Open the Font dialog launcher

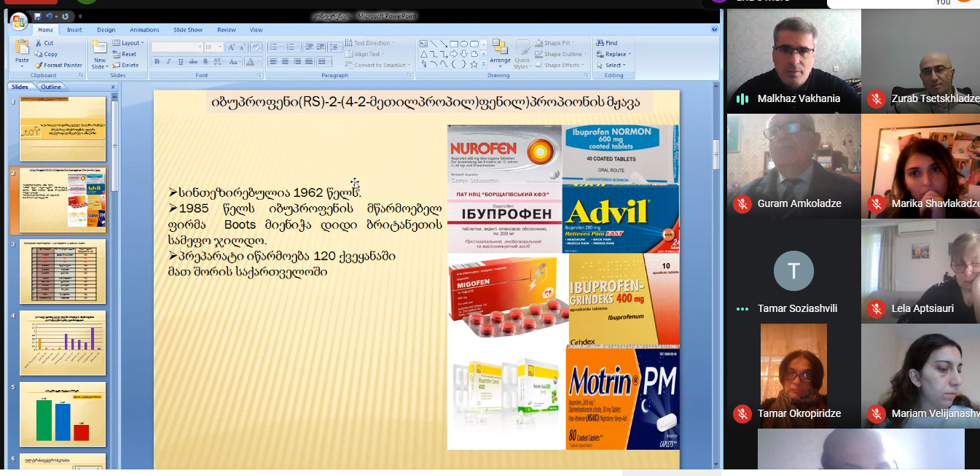pyautogui.click(x=259, y=75)
